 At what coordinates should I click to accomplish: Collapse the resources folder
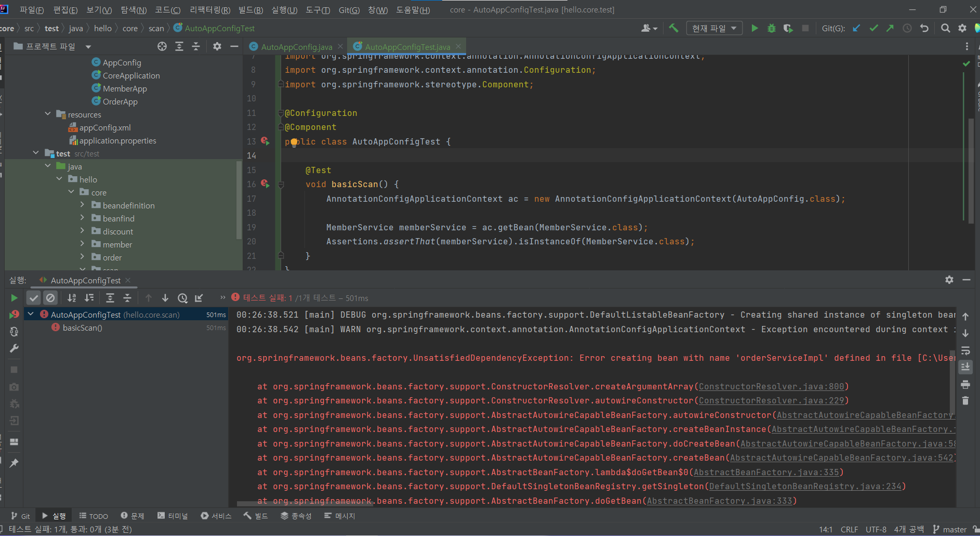48,114
